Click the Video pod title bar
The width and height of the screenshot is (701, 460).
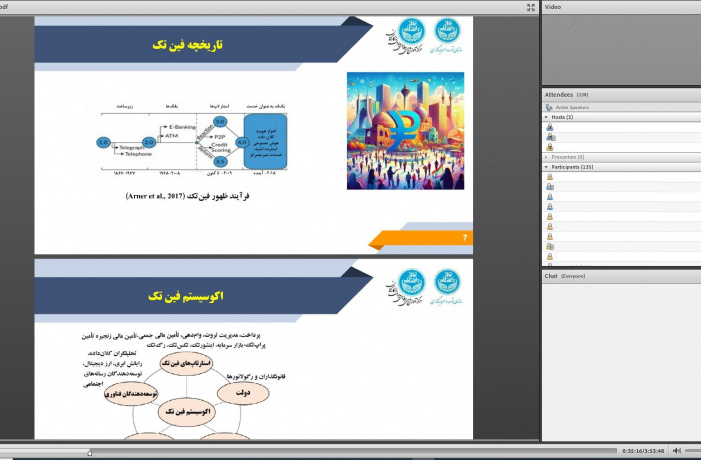pyautogui.click(x=621, y=7)
